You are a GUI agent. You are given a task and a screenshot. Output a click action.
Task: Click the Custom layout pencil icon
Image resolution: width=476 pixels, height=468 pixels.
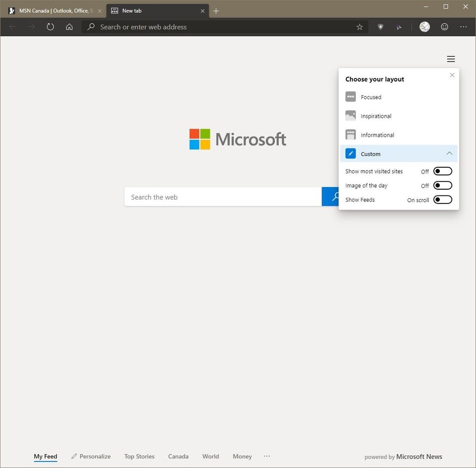click(351, 153)
